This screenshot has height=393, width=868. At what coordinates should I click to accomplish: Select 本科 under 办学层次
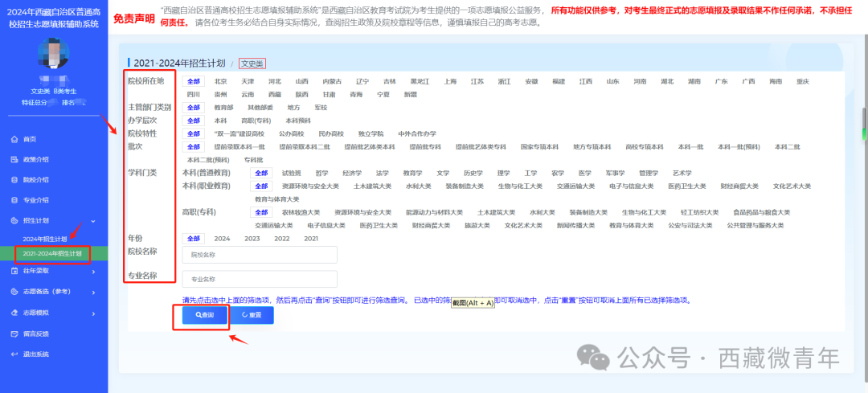[x=221, y=121]
